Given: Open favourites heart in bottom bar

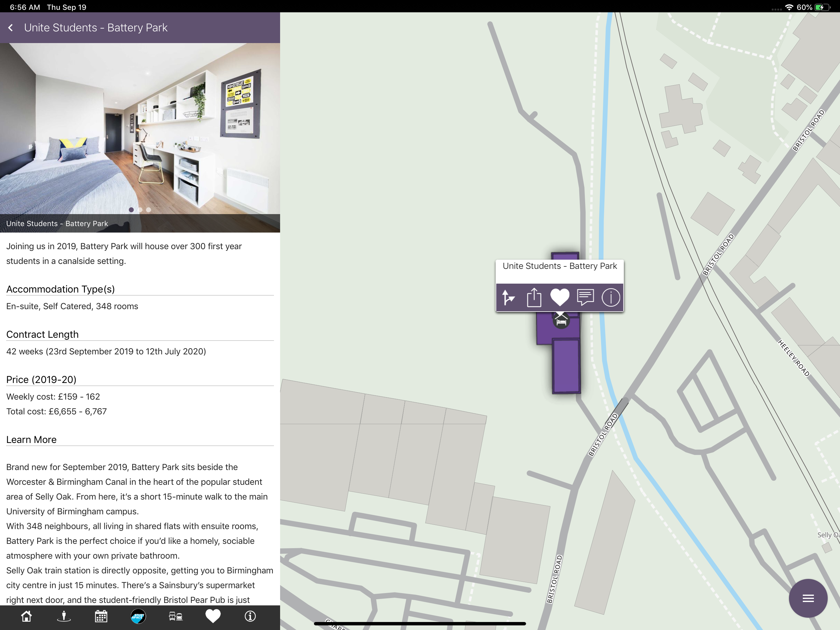Looking at the screenshot, I should point(213,616).
